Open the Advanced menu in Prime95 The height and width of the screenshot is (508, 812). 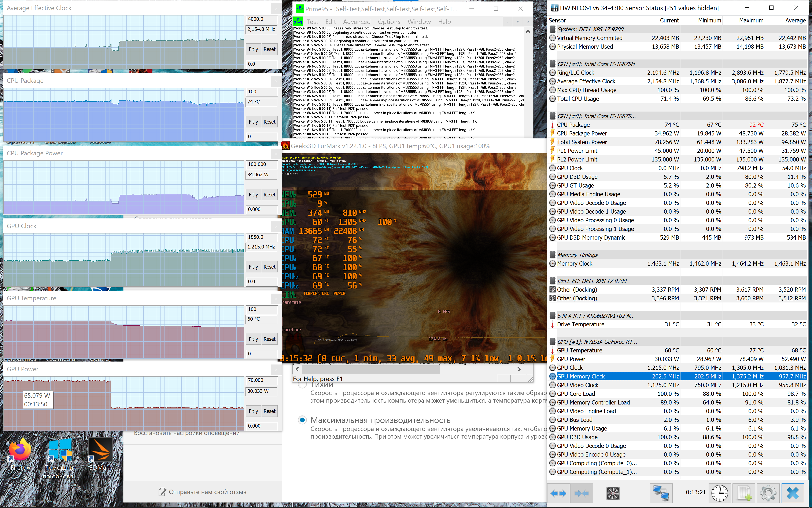(357, 22)
